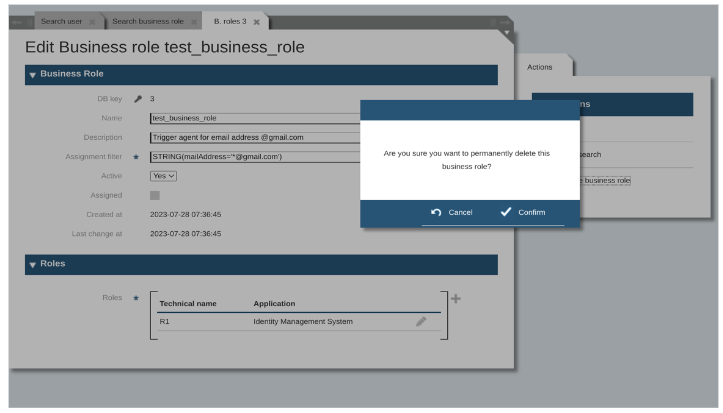This screenshot has height=413, width=723.
Task: Click the Application column header
Action: point(274,304)
